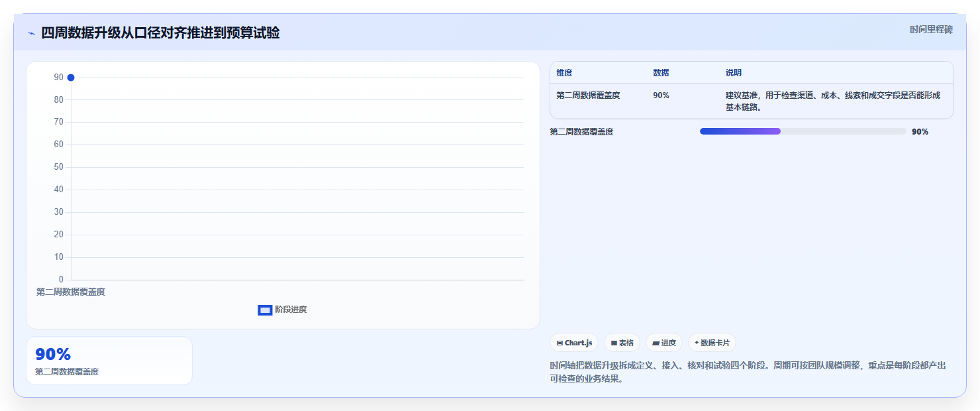Click the y-axis label 50

click(x=59, y=167)
